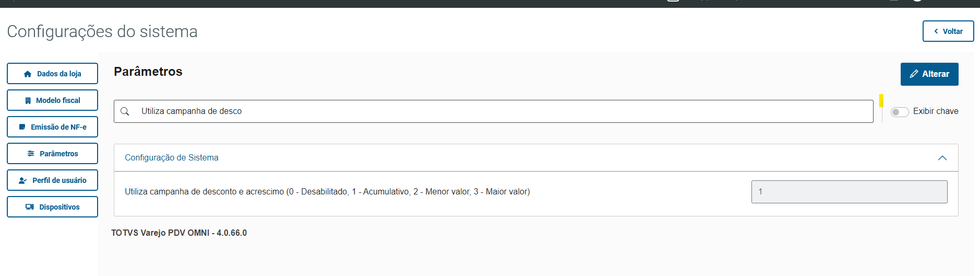Viewport: 980px width, 276px height.
Task: Click the pencil icon on Alterar button
Action: click(914, 74)
